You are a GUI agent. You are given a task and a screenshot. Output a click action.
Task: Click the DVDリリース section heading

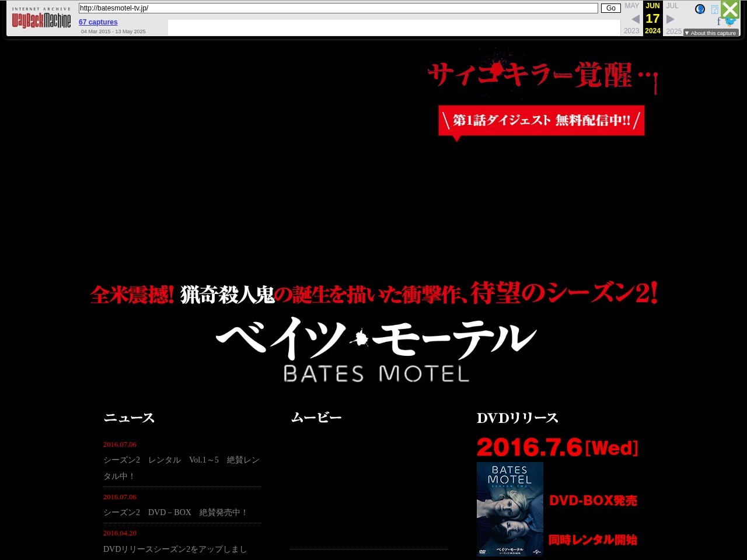pyautogui.click(x=518, y=418)
